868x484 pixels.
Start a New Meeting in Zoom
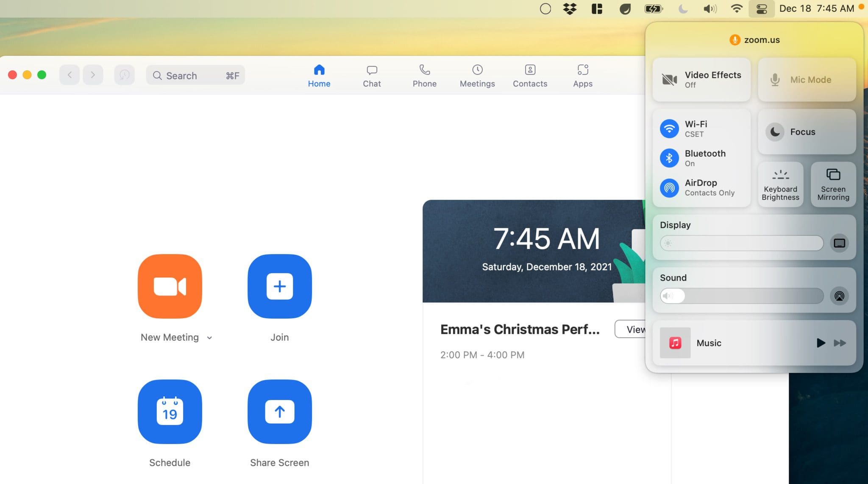[170, 286]
